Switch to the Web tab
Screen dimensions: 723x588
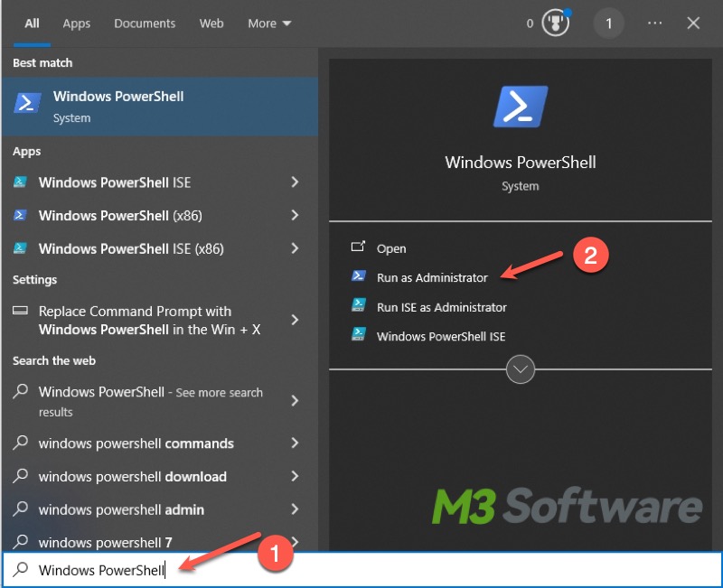click(x=211, y=23)
